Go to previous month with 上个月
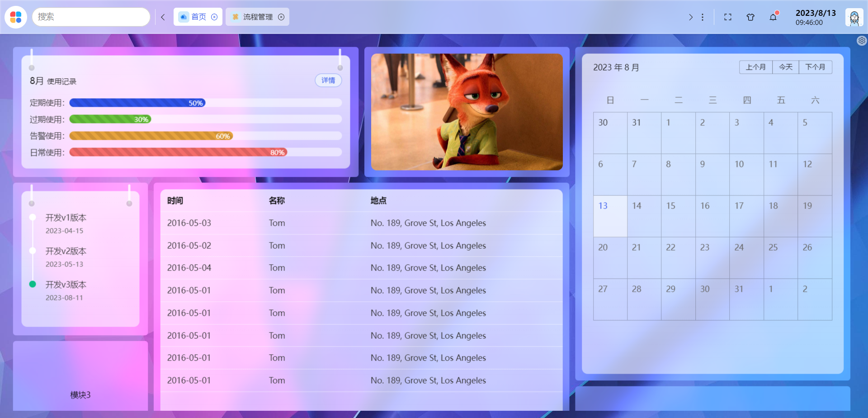This screenshot has height=418, width=868. [x=756, y=67]
